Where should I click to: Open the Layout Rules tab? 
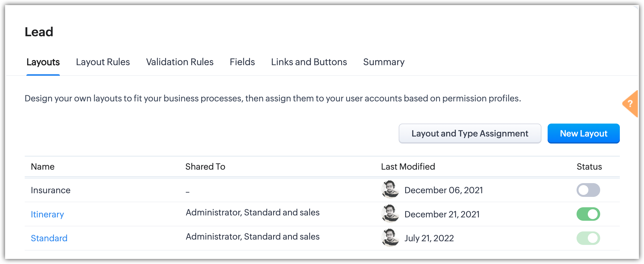(103, 62)
